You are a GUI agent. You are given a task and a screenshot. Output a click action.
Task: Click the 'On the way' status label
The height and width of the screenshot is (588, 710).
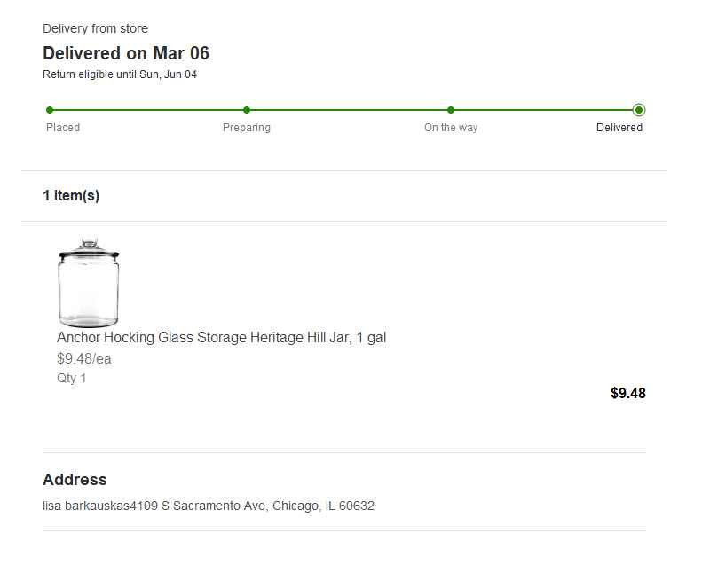point(451,128)
